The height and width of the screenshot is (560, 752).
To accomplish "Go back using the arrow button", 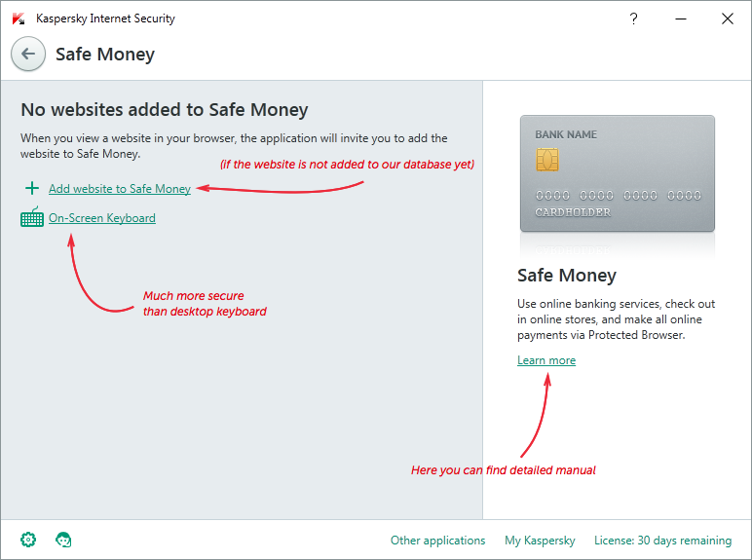I will coord(28,54).
